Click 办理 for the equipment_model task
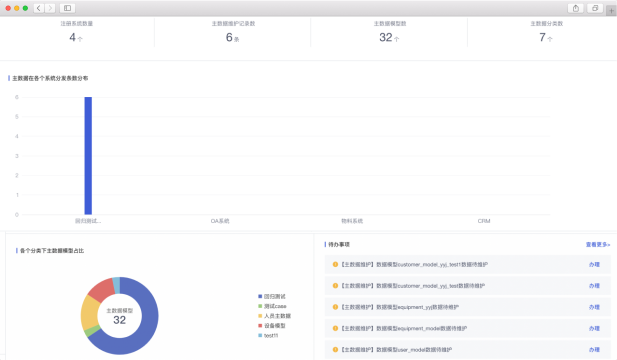This screenshot has width=617, height=360. (594, 328)
